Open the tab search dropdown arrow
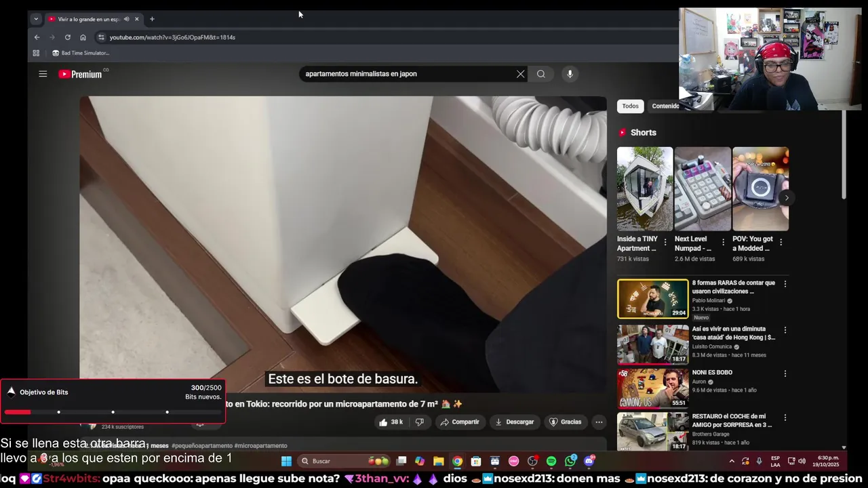868x488 pixels. 36,19
